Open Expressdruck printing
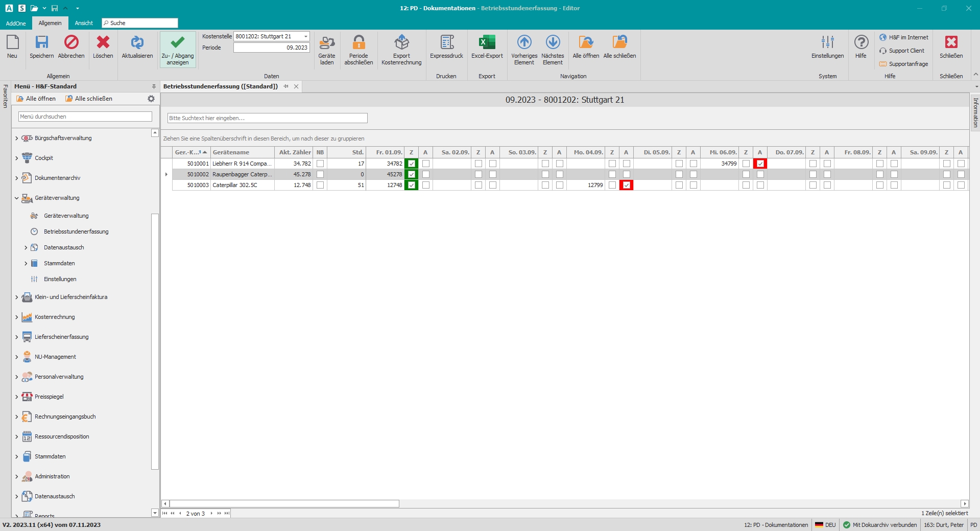 (446, 43)
